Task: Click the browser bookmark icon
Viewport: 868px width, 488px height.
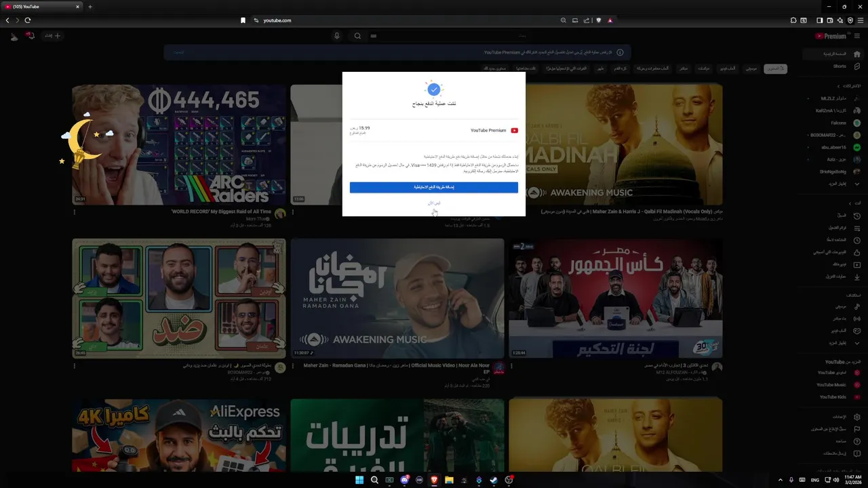Action: [x=243, y=20]
